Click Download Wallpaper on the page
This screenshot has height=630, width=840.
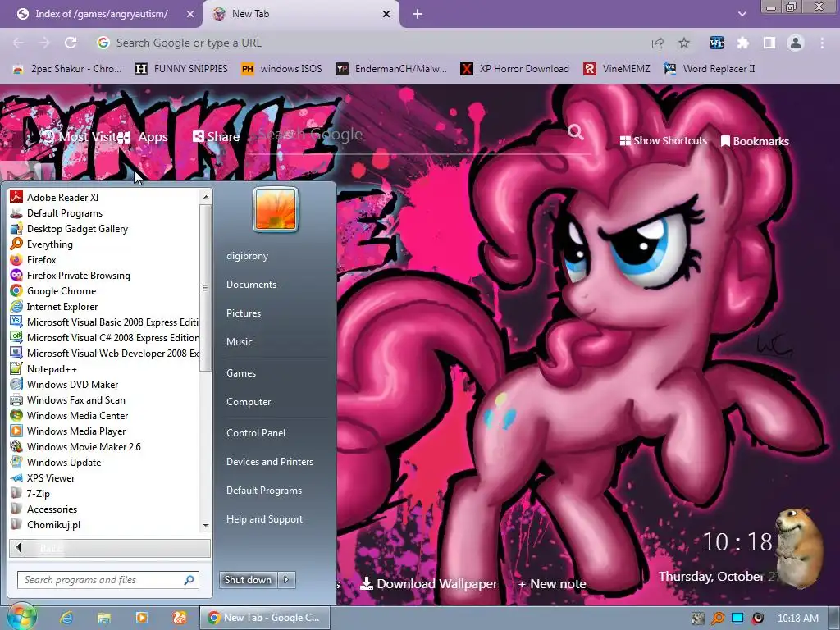pos(428,583)
